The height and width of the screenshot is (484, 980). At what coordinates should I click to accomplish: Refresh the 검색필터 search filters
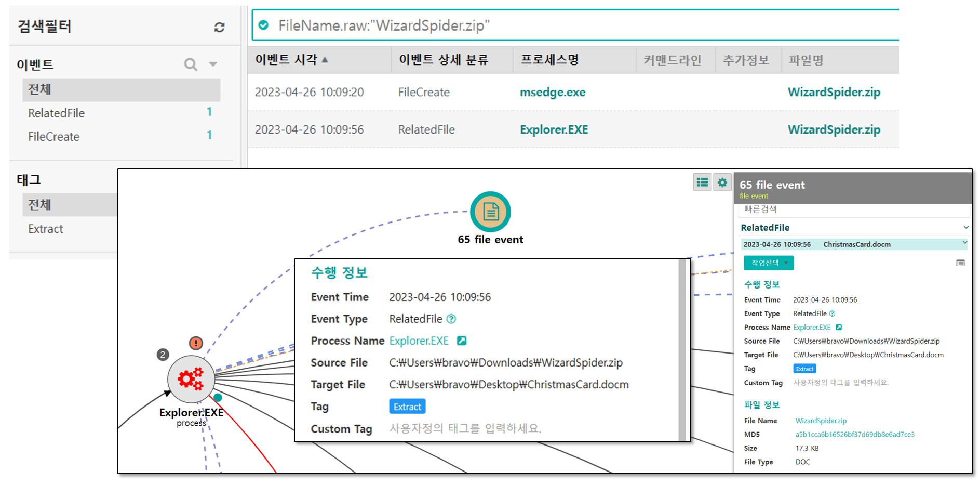click(219, 27)
